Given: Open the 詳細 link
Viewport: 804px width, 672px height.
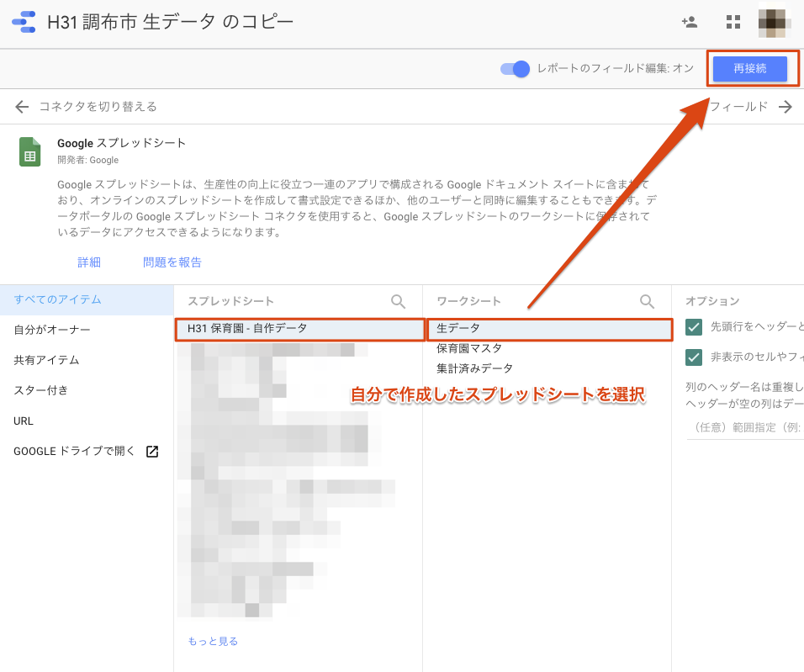Looking at the screenshot, I should coord(89,262).
